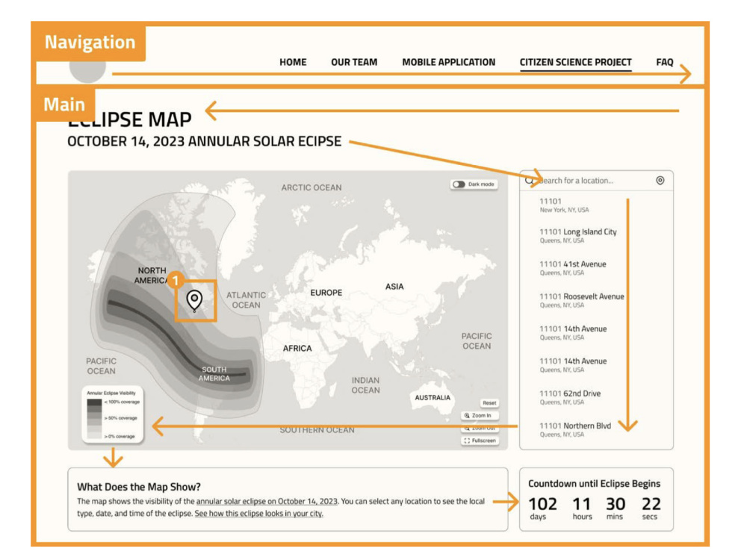This screenshot has width=747, height=560.
Task: Click the Zoom In map button
Action: (x=480, y=416)
